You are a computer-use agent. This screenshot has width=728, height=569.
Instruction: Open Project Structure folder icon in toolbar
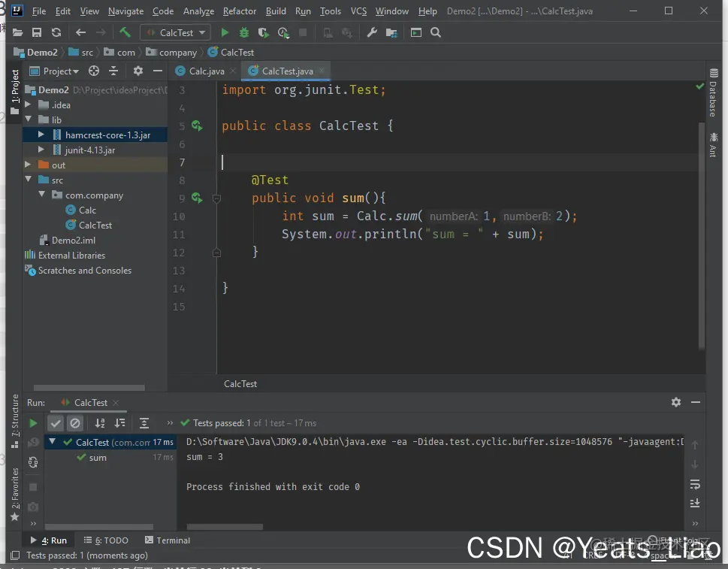click(391, 32)
